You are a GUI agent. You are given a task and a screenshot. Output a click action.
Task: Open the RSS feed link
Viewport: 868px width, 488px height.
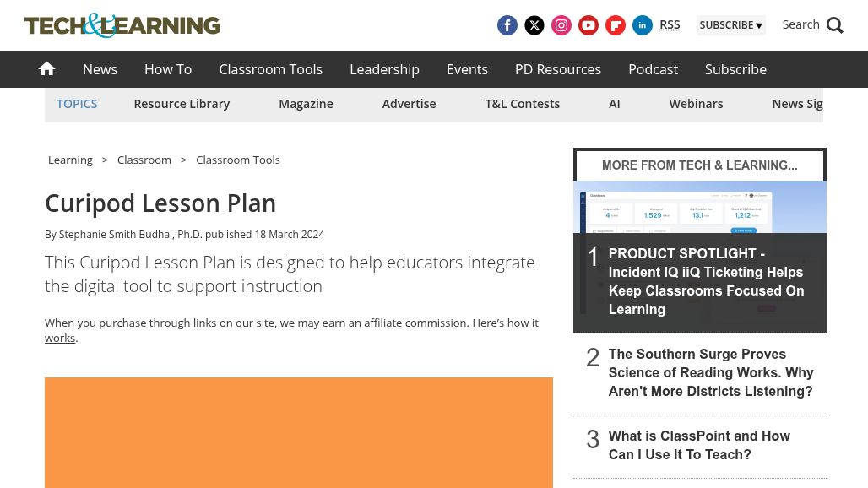point(670,24)
